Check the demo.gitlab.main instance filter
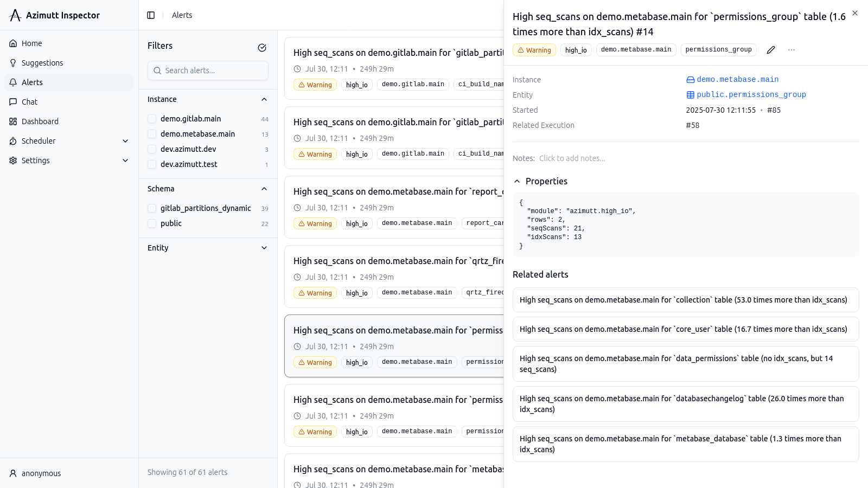Screen dimensions: 868x488 (152, 119)
